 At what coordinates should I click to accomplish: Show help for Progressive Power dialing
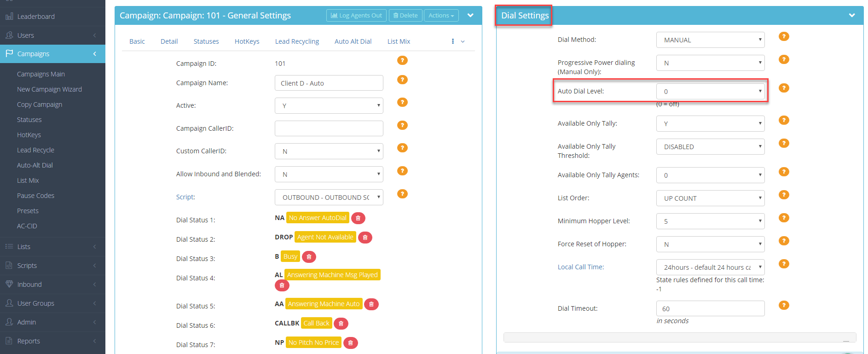point(784,59)
